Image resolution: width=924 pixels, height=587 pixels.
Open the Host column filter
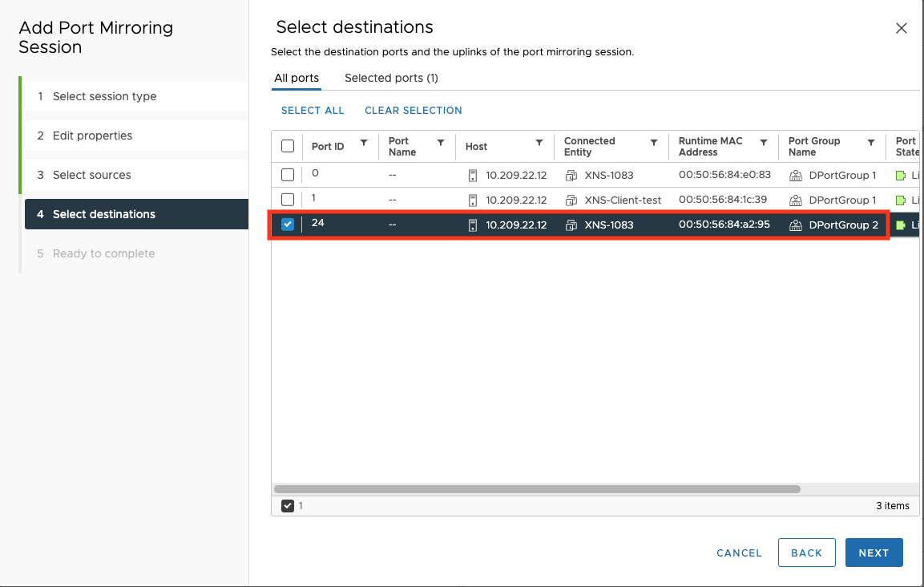[x=539, y=143]
